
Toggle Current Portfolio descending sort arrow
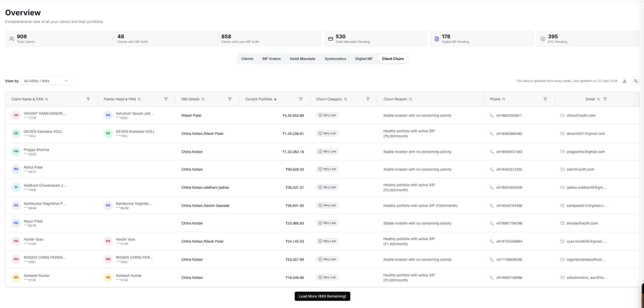tap(275, 99)
